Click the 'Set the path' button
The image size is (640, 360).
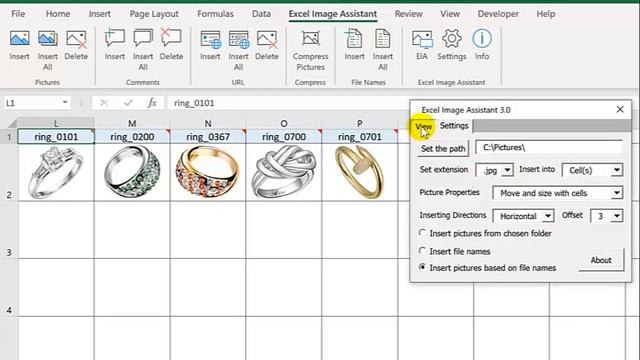(x=443, y=149)
